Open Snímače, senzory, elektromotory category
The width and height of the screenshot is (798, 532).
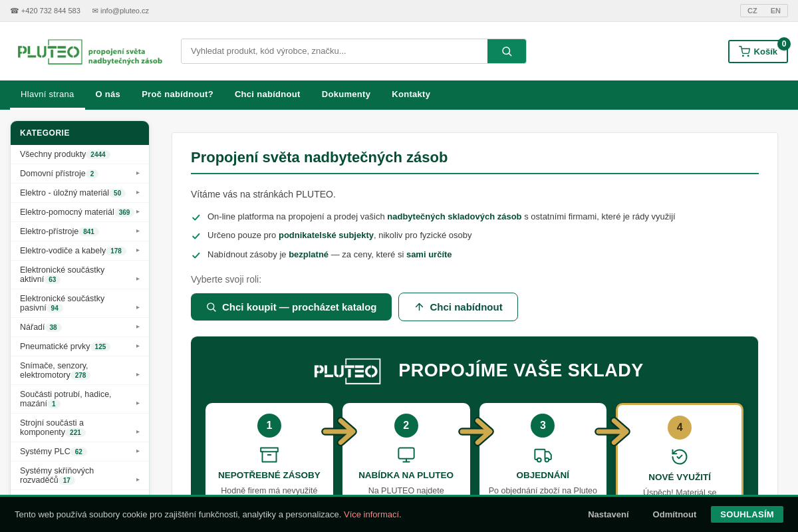click(80, 370)
